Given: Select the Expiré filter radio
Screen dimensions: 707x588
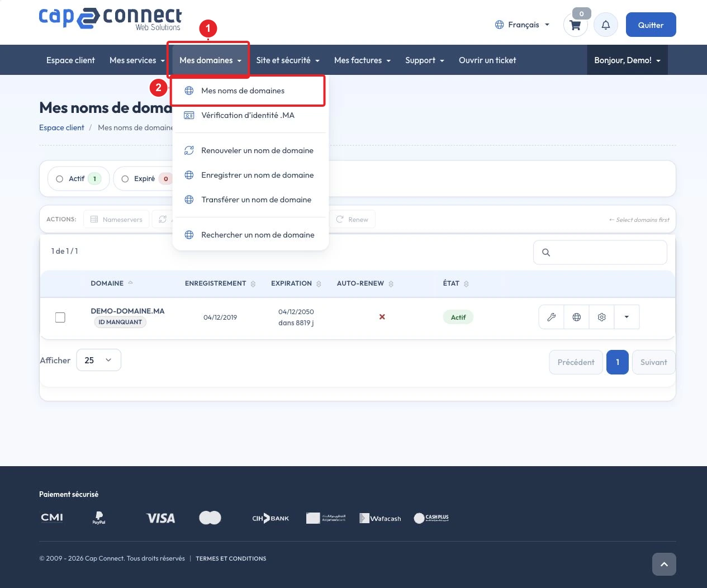Looking at the screenshot, I should (x=125, y=179).
